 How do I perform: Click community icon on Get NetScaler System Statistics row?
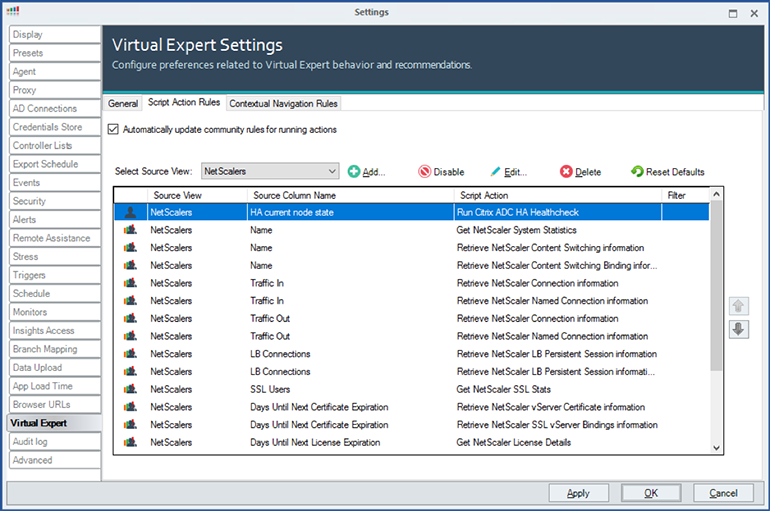[130, 230]
